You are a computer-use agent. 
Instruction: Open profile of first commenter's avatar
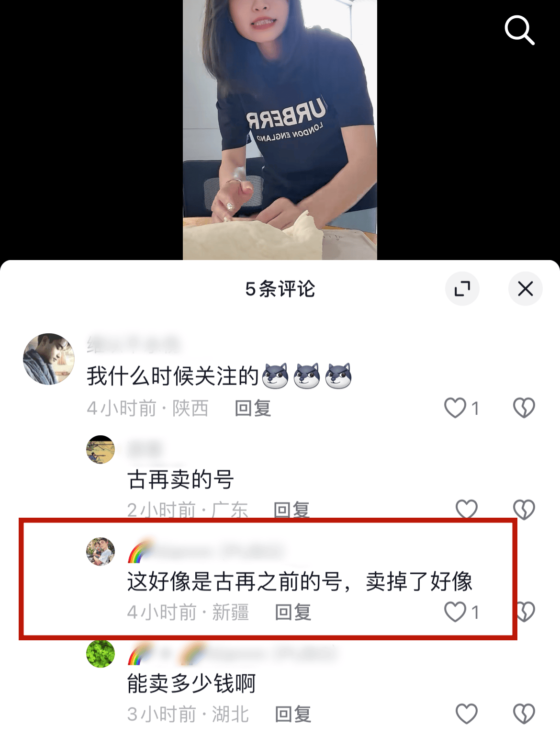pos(49,359)
